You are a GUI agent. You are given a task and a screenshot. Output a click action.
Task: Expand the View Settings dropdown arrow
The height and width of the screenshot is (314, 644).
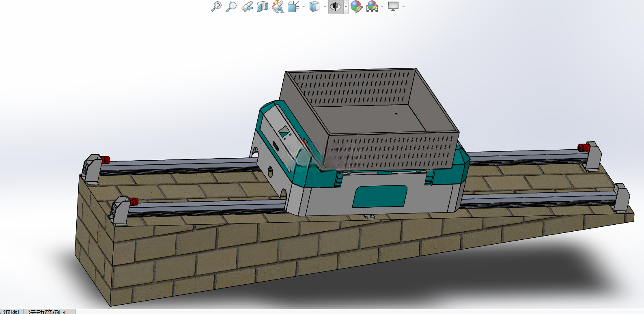click(403, 6)
